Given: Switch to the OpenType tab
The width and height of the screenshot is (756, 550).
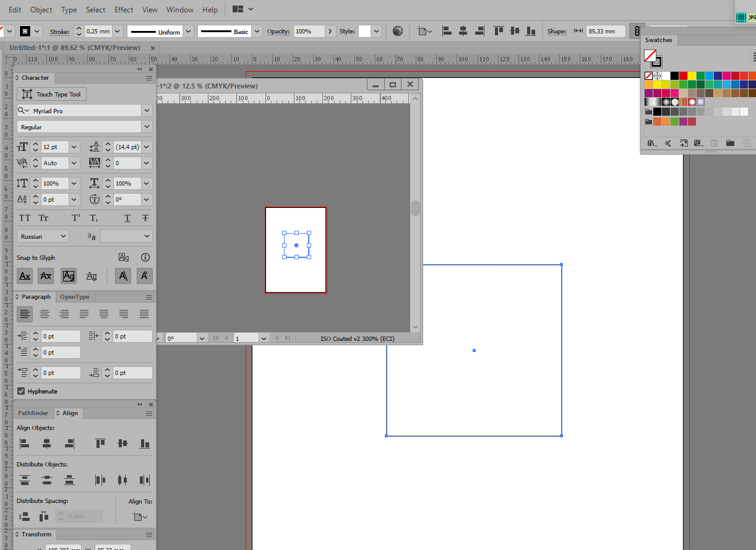Looking at the screenshot, I should tap(74, 297).
